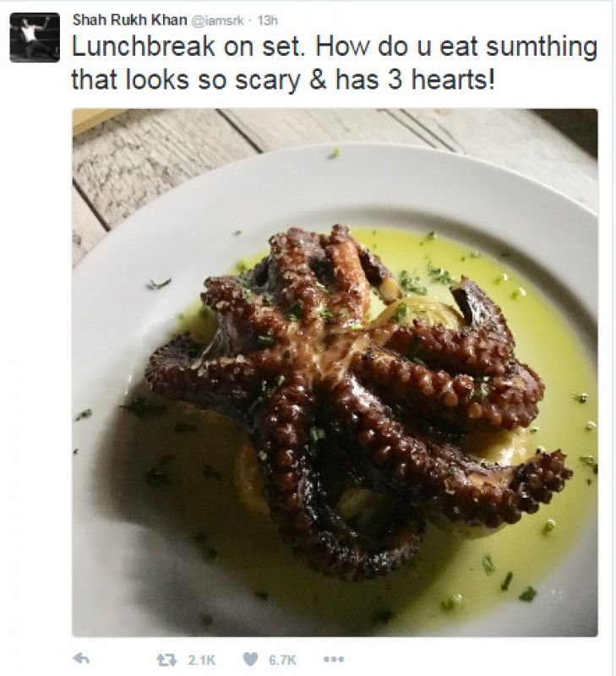
Task: View the 2.1K retweet count
Action: pyautogui.click(x=201, y=660)
